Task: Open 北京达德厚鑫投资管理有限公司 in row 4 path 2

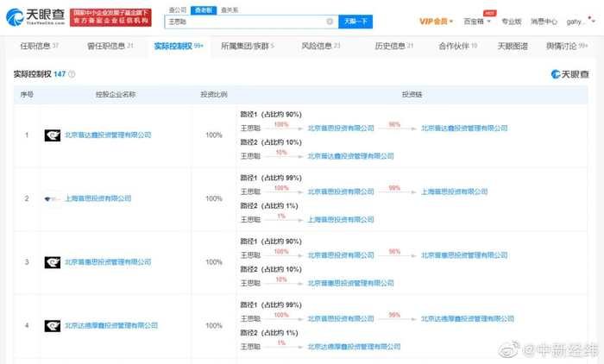Action: (354, 347)
